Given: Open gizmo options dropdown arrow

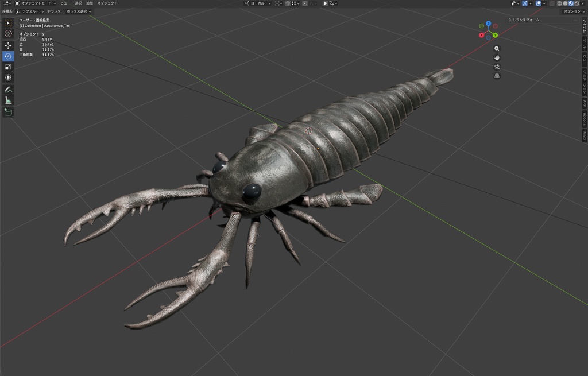Looking at the screenshot, I should (x=531, y=3).
